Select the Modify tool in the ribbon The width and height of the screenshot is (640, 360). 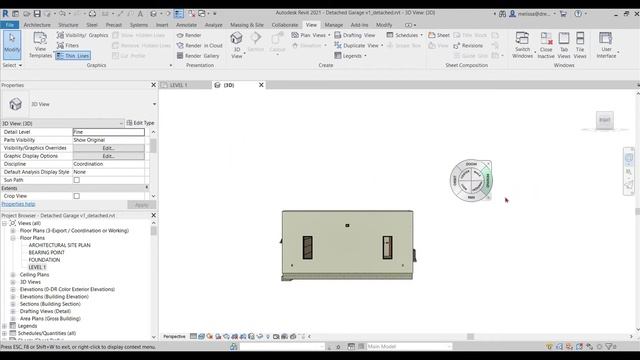click(12, 44)
